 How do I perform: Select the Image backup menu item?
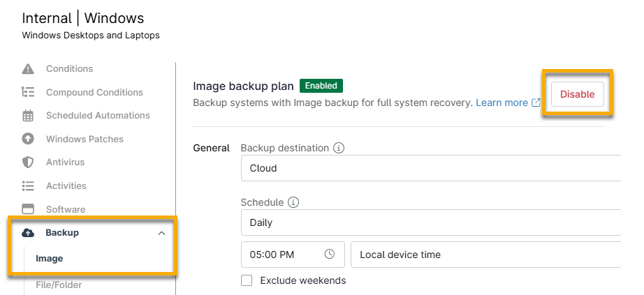(50, 259)
